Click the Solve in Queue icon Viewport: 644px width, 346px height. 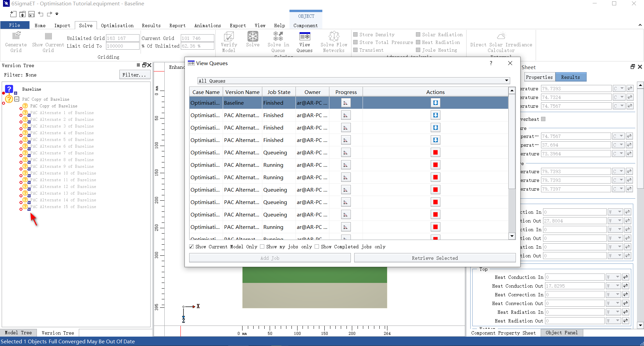pos(278,36)
